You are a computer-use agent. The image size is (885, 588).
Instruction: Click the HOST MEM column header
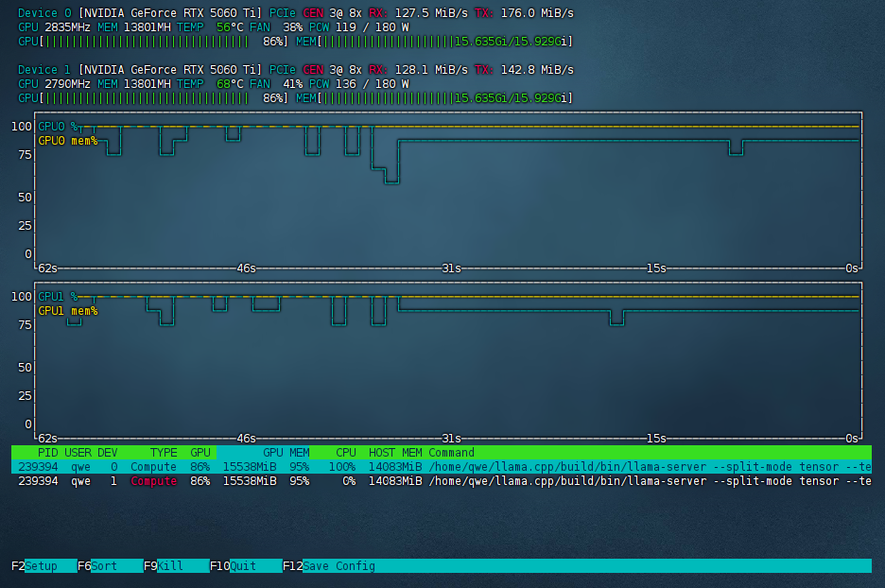coord(395,453)
